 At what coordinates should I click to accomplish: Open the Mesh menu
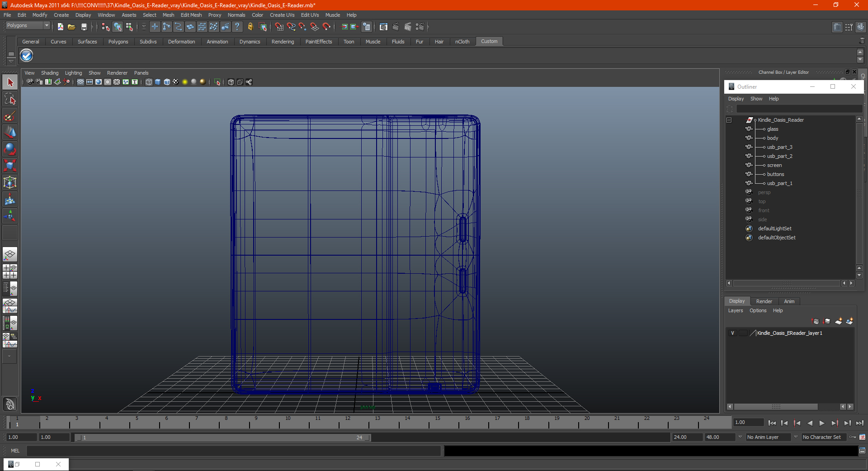click(168, 15)
